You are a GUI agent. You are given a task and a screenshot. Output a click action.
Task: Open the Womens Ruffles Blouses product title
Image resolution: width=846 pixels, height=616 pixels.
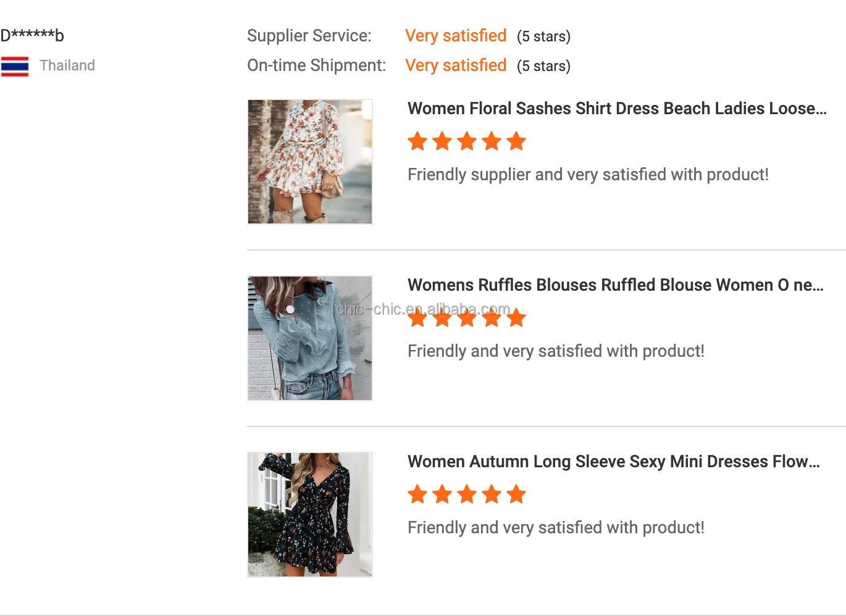point(615,285)
